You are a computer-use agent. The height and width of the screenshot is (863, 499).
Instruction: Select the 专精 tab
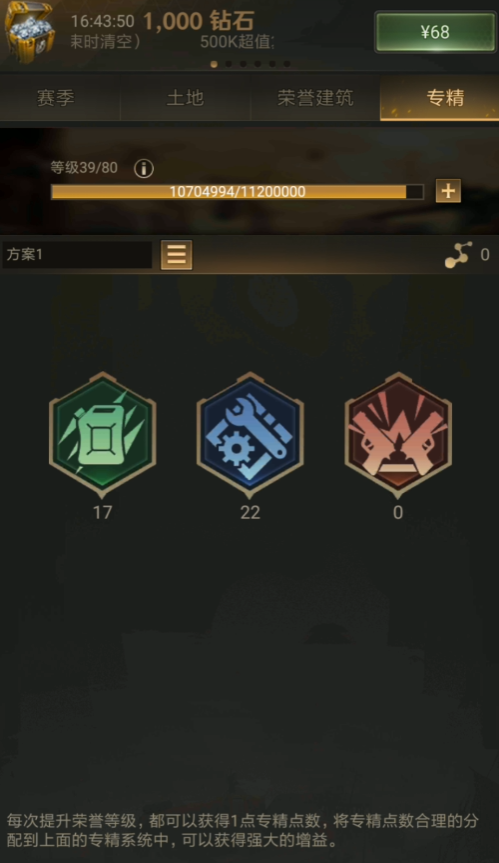coord(445,98)
